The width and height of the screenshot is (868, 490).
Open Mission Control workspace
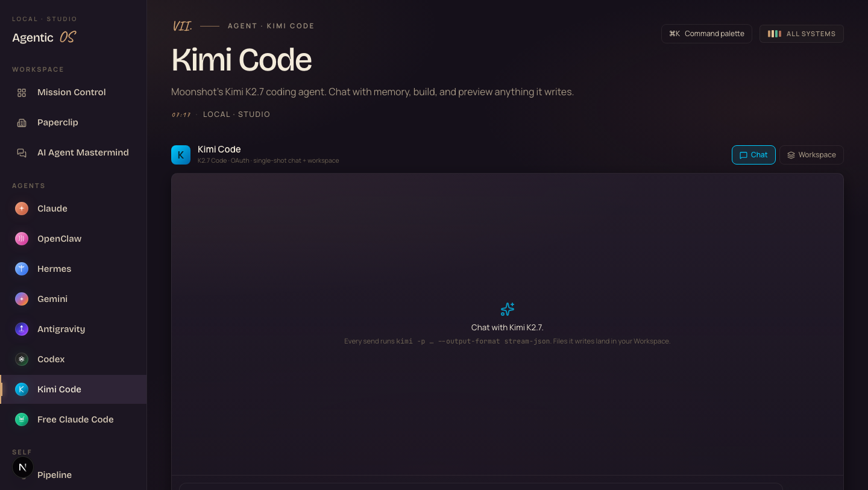73,92
